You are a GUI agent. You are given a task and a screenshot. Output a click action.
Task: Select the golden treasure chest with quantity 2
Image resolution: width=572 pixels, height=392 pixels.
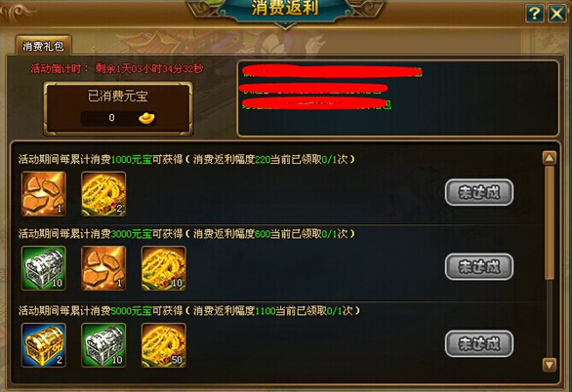pyautogui.click(x=44, y=345)
